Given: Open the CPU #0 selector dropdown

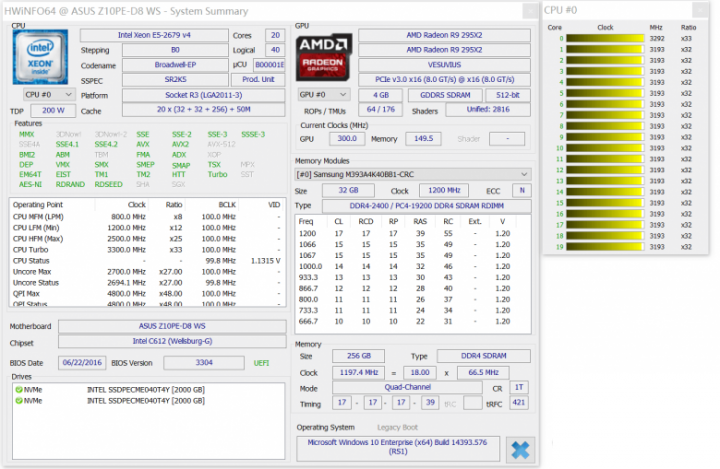Looking at the screenshot, I should [x=49, y=95].
